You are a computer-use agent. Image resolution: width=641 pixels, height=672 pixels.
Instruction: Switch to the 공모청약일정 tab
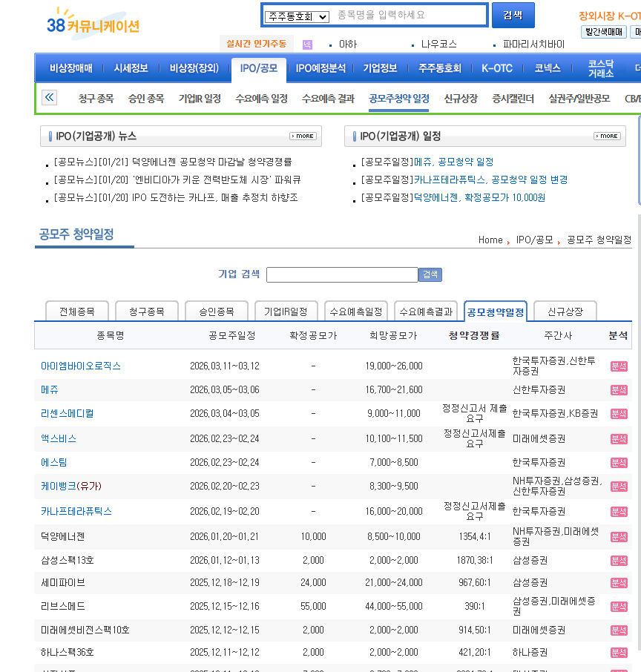click(496, 312)
